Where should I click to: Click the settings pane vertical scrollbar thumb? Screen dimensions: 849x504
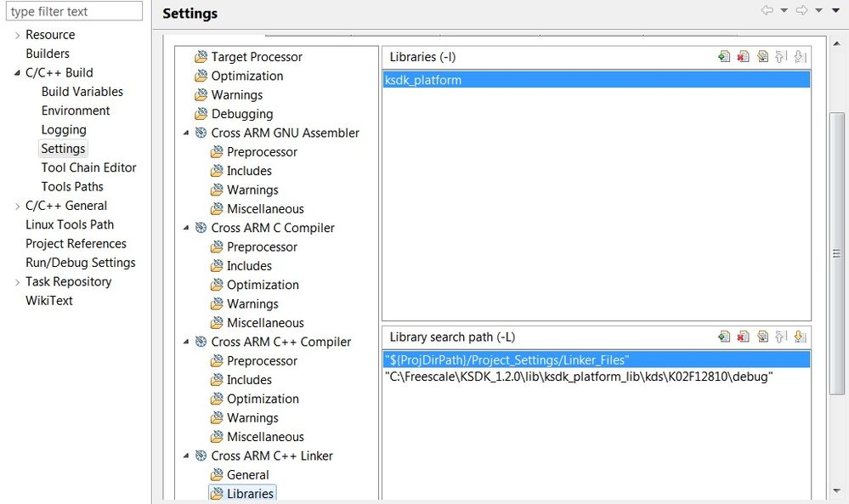click(x=837, y=253)
